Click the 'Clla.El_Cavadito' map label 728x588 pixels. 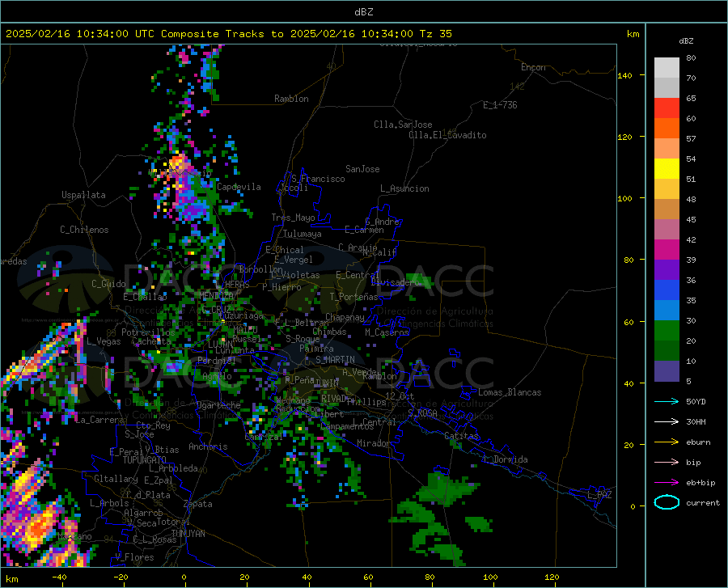(x=447, y=135)
